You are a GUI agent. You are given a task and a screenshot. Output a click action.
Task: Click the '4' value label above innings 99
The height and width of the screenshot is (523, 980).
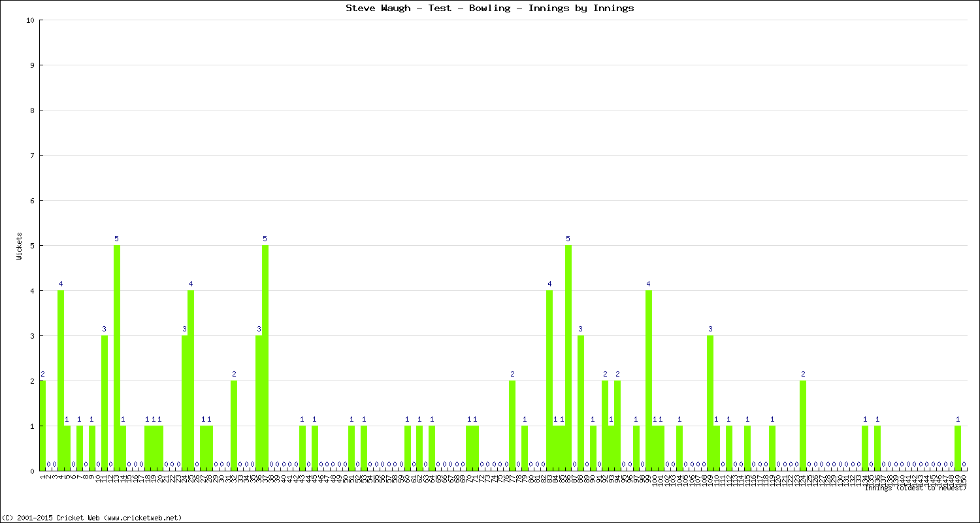pos(649,284)
